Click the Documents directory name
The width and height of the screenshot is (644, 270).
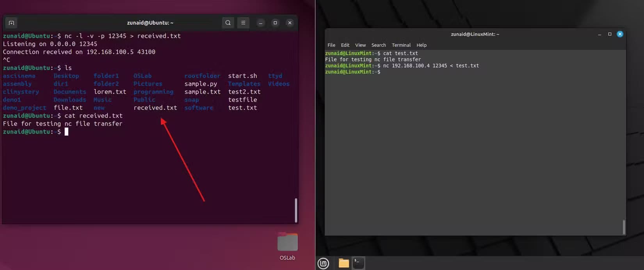coord(70,92)
